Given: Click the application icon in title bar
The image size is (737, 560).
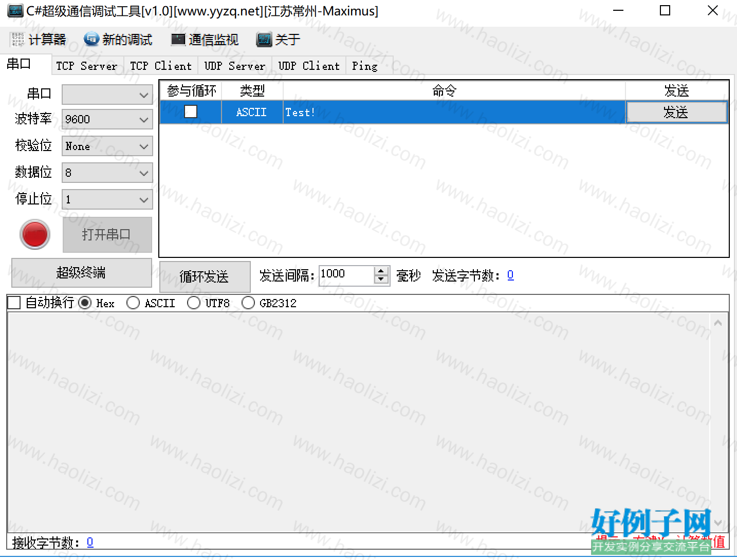Looking at the screenshot, I should coord(15,11).
